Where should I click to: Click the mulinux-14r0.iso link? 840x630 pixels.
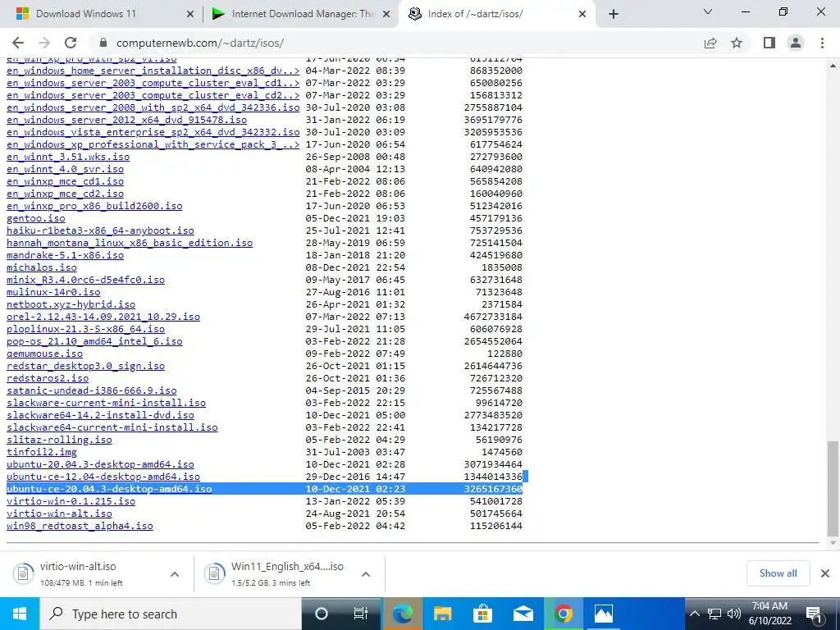coord(53,293)
